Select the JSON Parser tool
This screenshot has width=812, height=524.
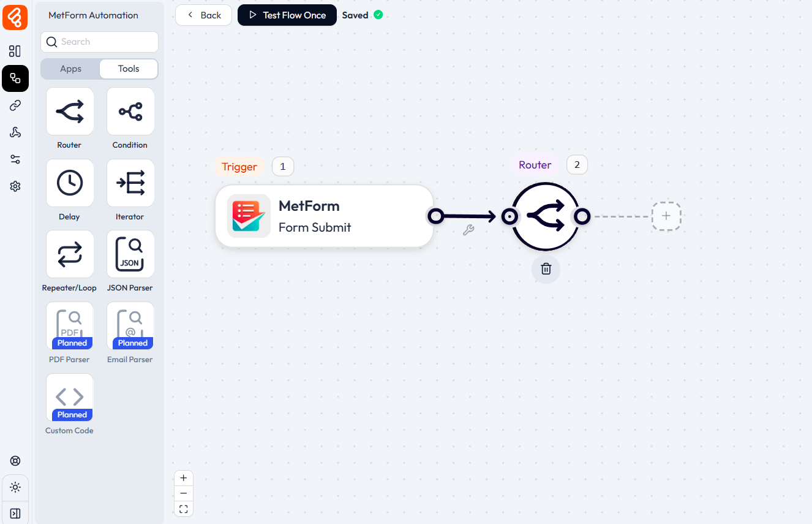tap(130, 254)
